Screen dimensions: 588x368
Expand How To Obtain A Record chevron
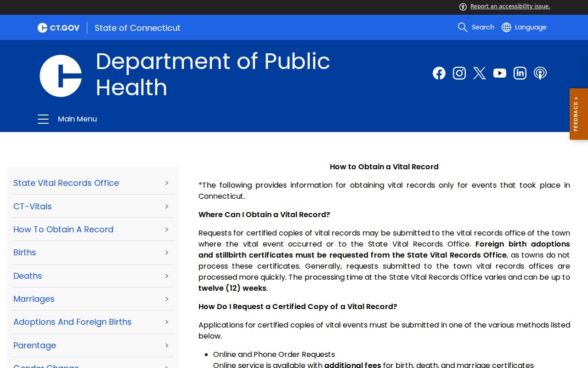[x=167, y=230]
